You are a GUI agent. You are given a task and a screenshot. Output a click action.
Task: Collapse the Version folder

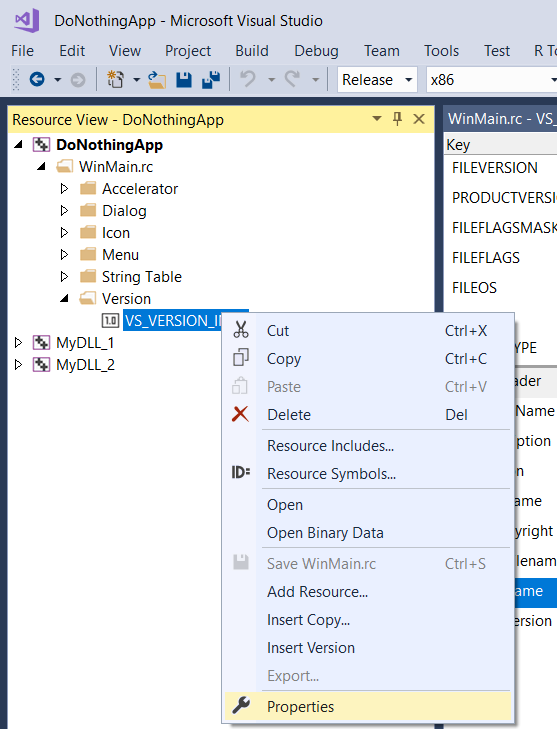tap(64, 298)
